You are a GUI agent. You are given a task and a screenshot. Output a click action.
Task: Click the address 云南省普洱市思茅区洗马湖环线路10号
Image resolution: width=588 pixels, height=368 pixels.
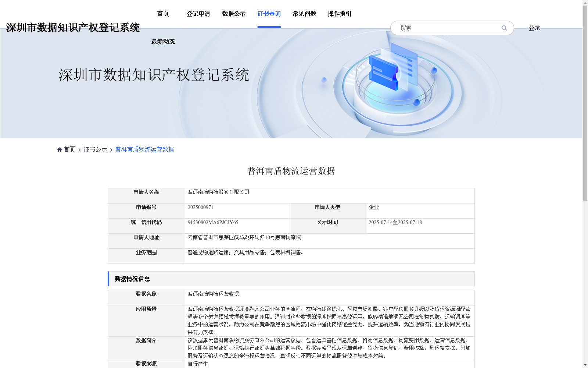[232, 237]
